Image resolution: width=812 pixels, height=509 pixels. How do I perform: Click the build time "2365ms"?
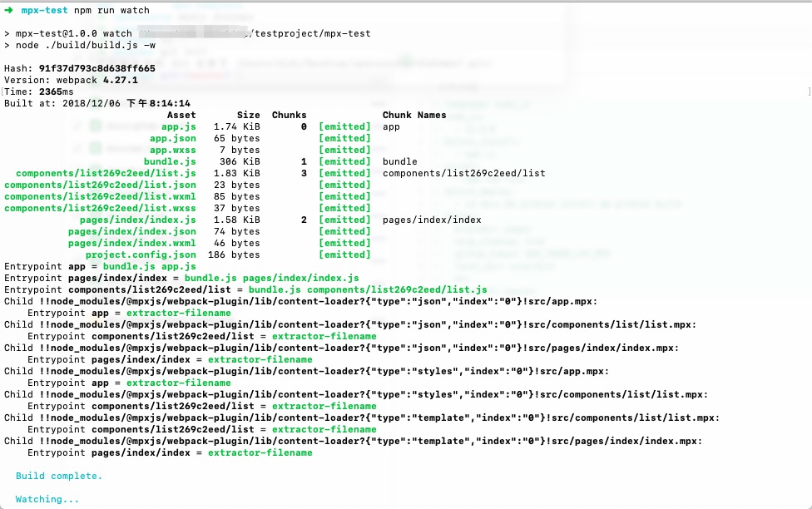(56, 91)
